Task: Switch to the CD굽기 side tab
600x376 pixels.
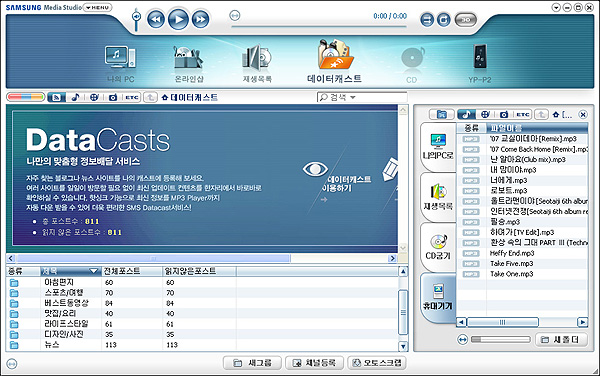Action: [438, 247]
